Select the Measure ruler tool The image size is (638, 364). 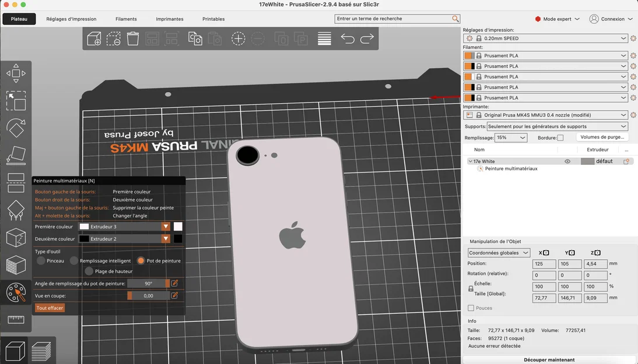click(16, 319)
